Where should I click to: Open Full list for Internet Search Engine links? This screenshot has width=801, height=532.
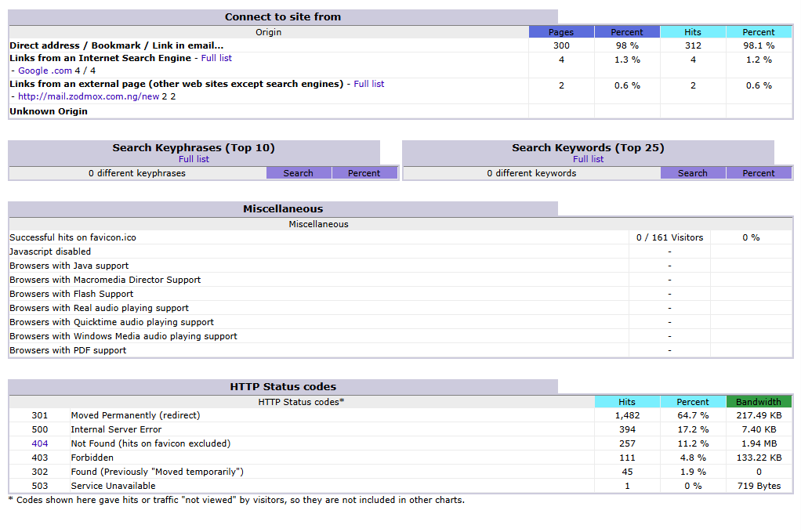click(x=216, y=58)
